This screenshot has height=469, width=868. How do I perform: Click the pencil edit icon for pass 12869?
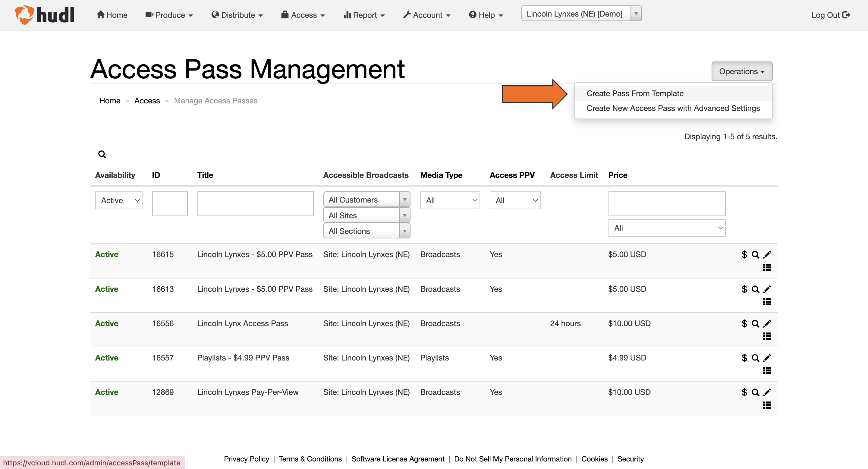pyautogui.click(x=767, y=392)
